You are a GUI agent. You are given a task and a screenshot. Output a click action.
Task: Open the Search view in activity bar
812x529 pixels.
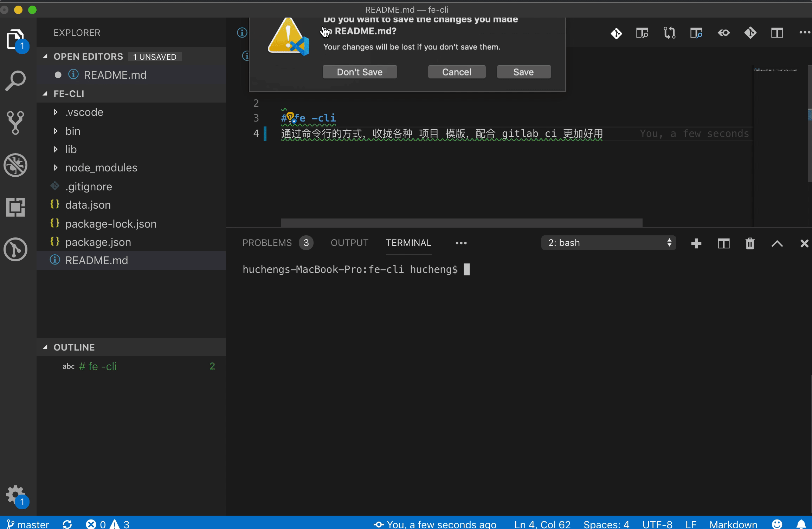[x=15, y=81]
